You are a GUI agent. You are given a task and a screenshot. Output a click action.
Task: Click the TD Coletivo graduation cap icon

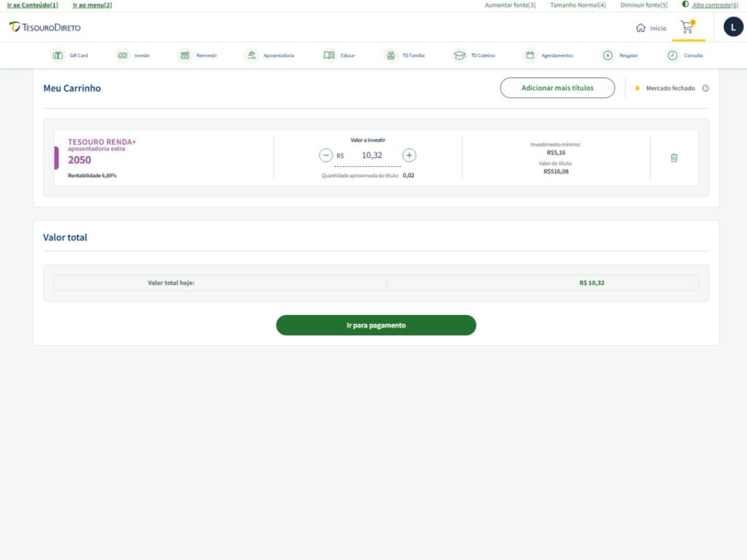tap(460, 55)
